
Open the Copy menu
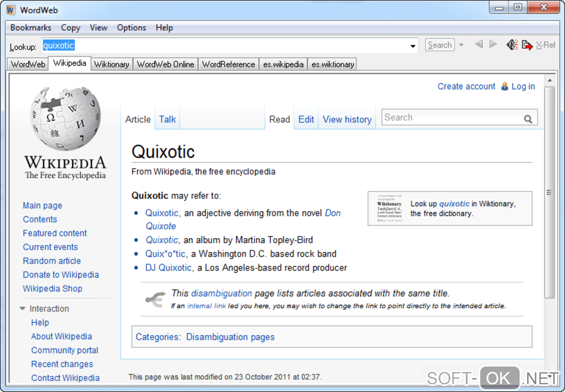pyautogui.click(x=71, y=28)
